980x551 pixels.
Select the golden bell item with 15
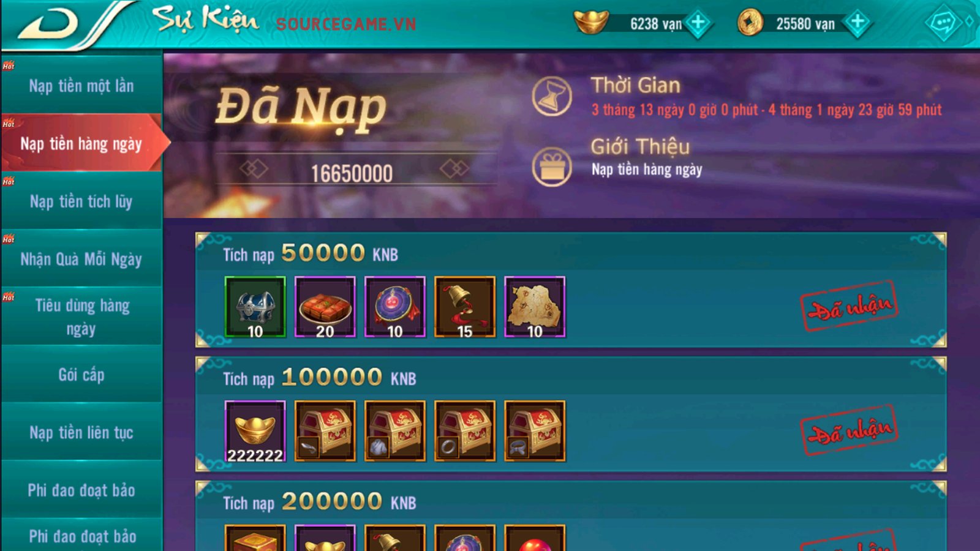tap(465, 307)
